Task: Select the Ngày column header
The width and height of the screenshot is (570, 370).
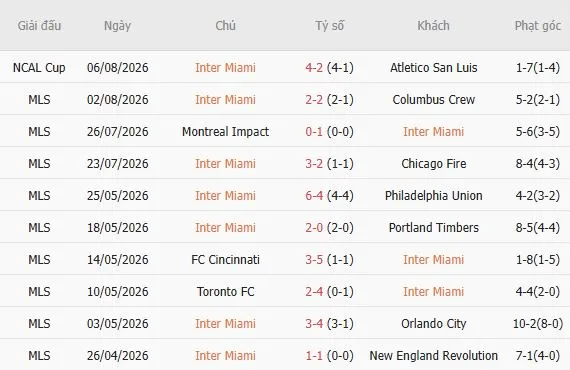Action: click(x=117, y=26)
